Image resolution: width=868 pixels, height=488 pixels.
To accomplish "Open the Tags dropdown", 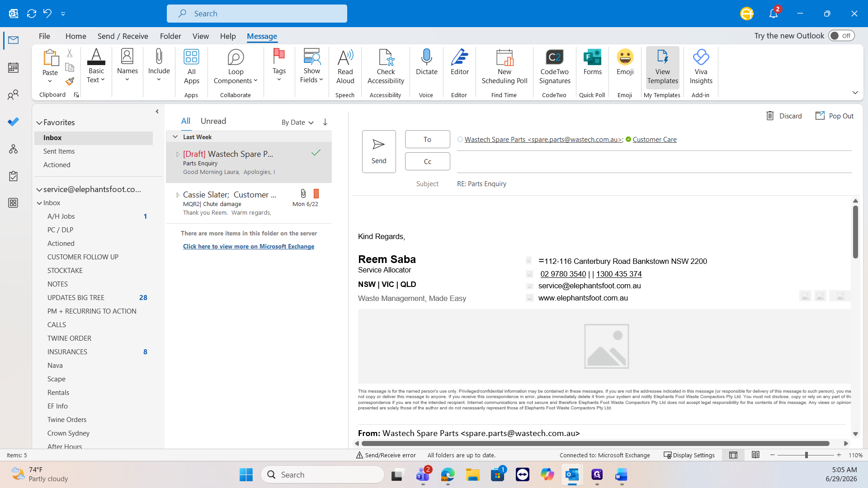I will (279, 66).
